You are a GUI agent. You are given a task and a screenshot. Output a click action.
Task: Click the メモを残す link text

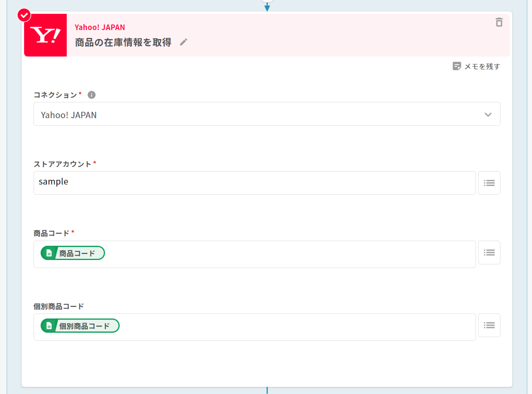[482, 66]
